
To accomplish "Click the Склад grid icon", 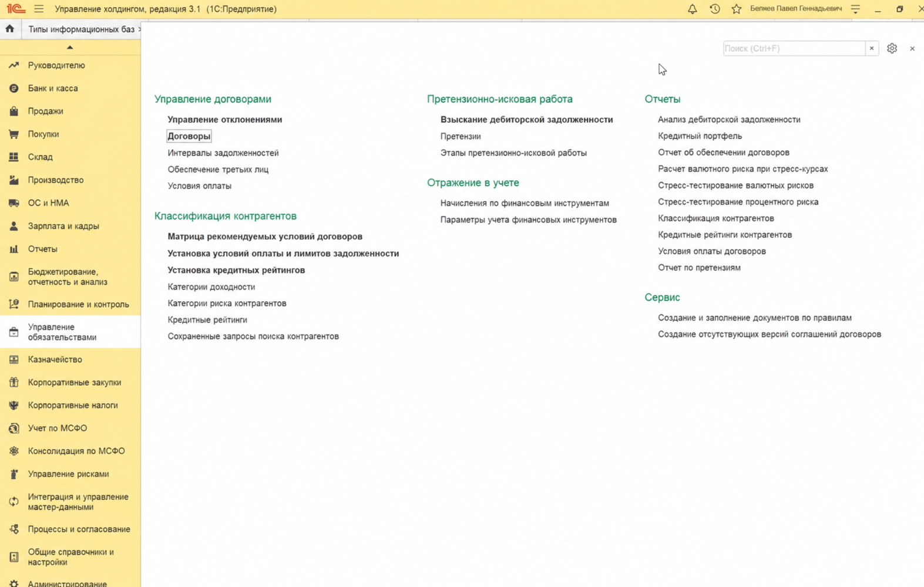I will pos(14,157).
